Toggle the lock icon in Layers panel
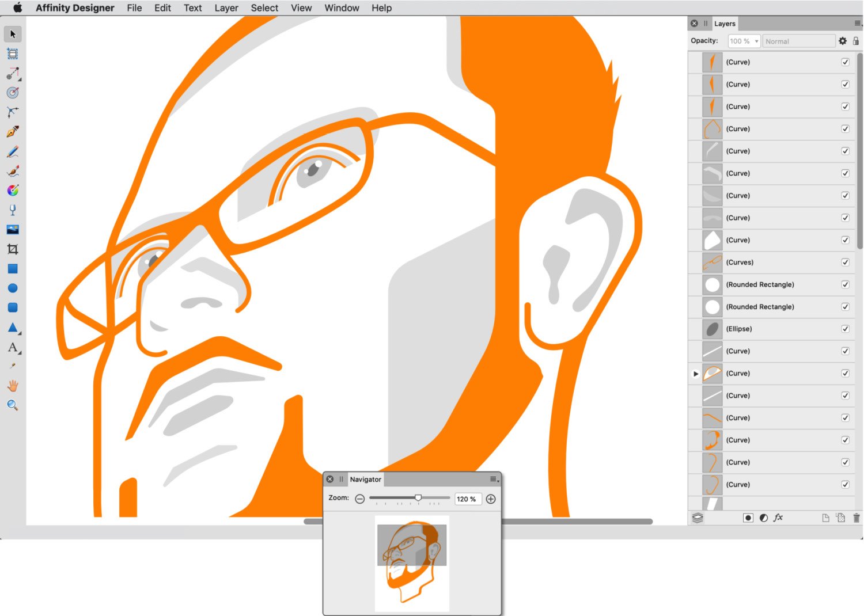 [x=856, y=41]
